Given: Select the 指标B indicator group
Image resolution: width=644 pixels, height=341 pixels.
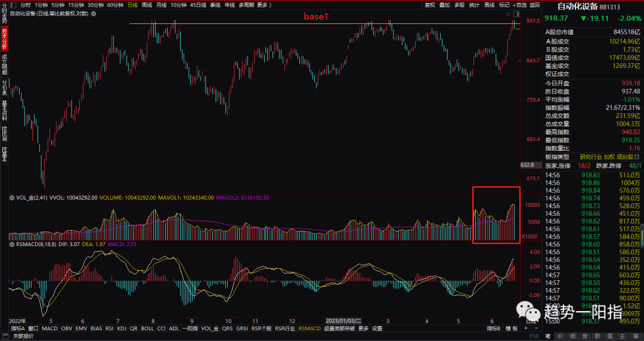Looking at the screenshot, I should coord(494,328).
